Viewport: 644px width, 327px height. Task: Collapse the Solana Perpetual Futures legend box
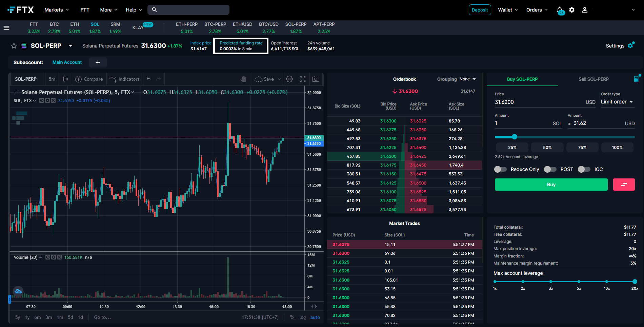16,92
